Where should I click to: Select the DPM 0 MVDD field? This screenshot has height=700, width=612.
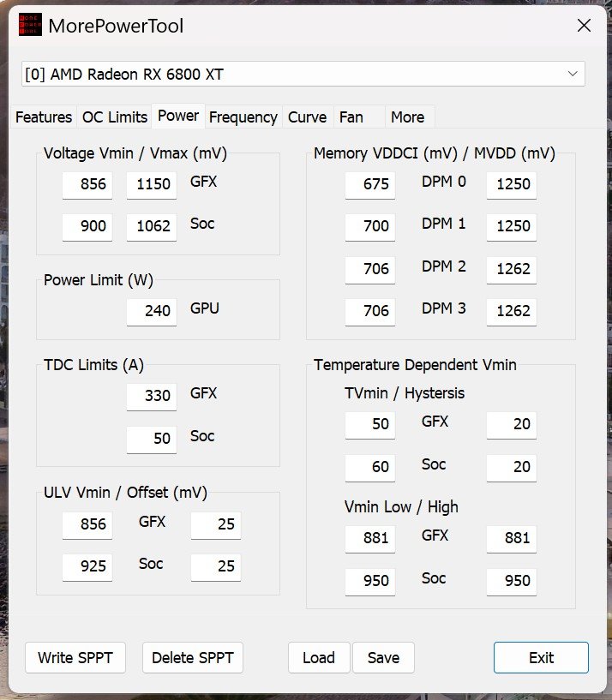[x=512, y=185]
